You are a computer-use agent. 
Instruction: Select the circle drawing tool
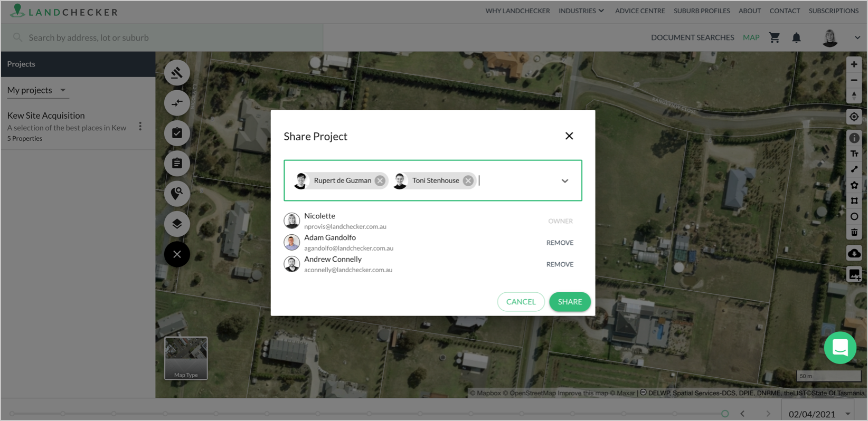pos(854,217)
